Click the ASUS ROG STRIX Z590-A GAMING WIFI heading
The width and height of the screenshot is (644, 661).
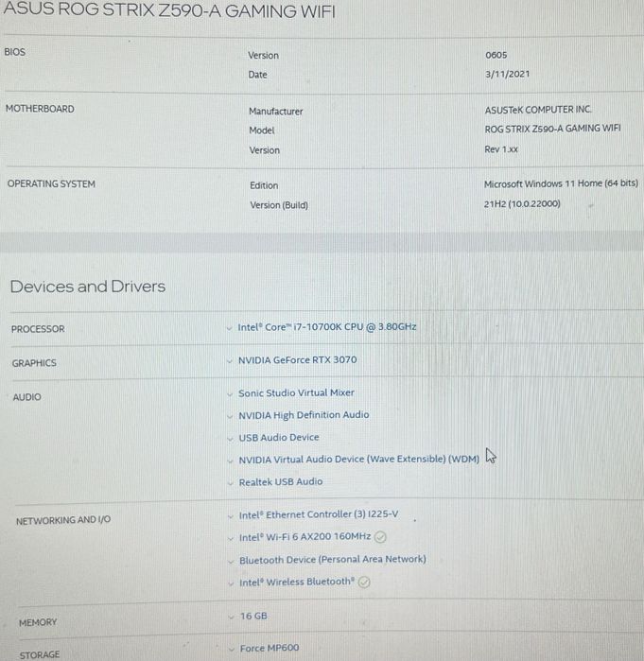[x=169, y=10]
